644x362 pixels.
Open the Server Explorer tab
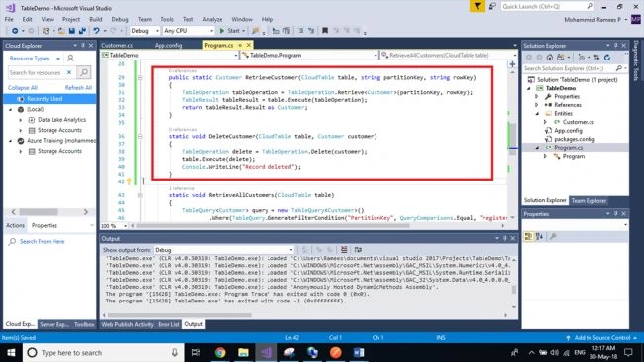coord(54,324)
